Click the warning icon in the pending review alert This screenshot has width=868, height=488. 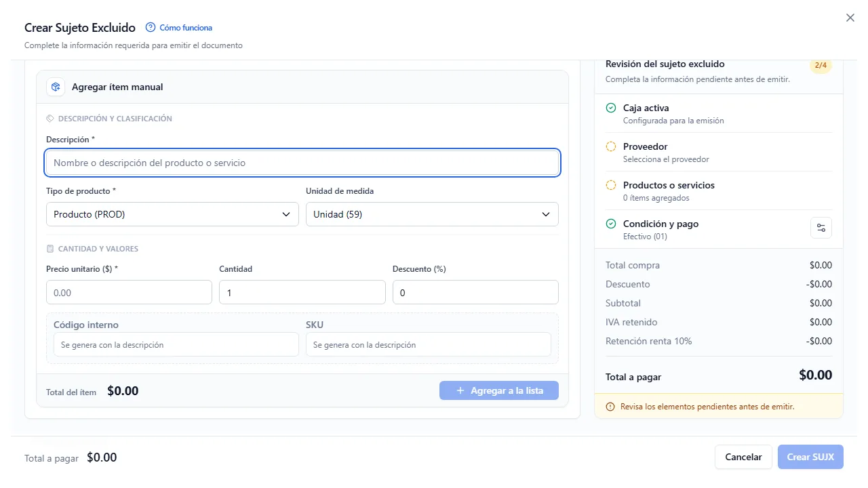click(x=610, y=407)
